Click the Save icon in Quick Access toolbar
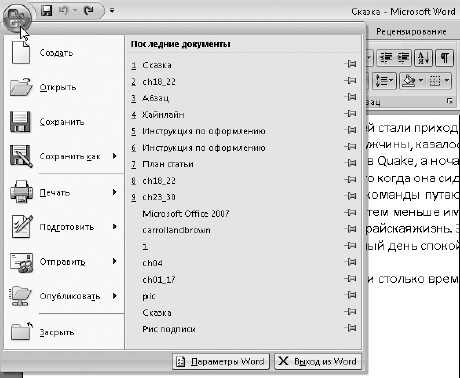 coord(47,11)
